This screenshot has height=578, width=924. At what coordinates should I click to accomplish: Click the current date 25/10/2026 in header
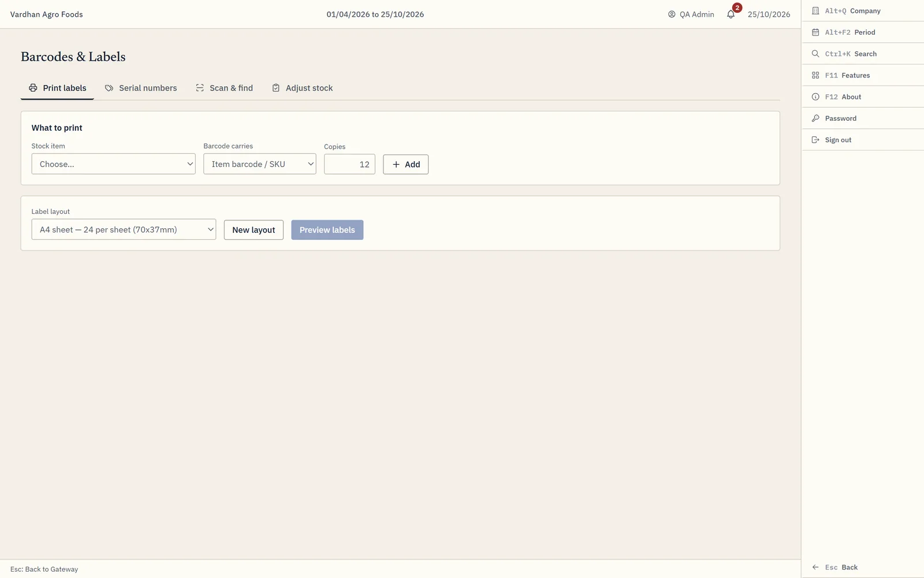tap(769, 14)
